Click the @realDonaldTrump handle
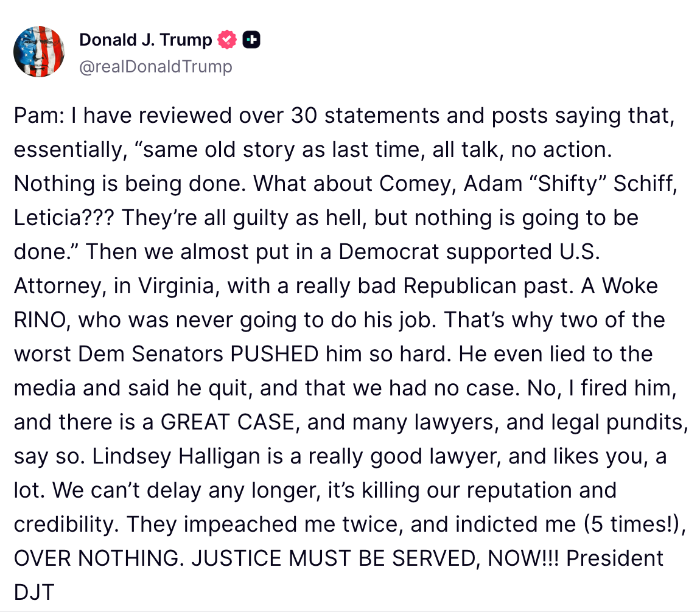The height and width of the screenshot is (612, 700). 155,66
